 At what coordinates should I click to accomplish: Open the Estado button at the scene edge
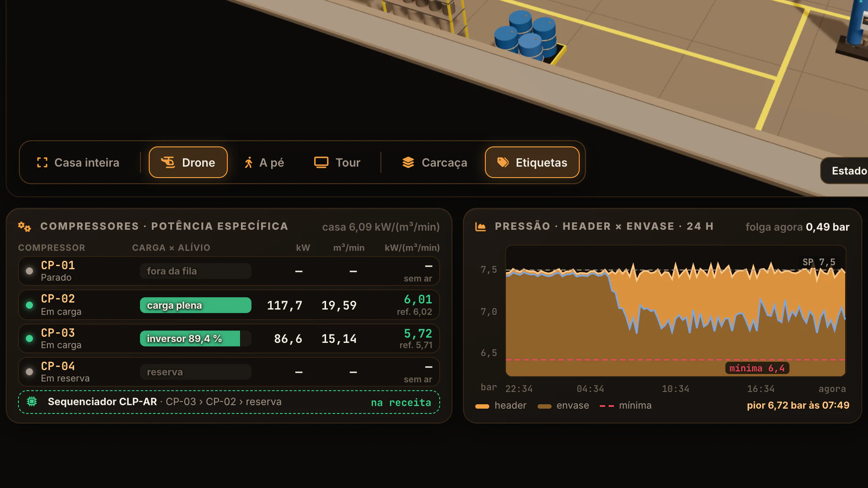point(844,171)
